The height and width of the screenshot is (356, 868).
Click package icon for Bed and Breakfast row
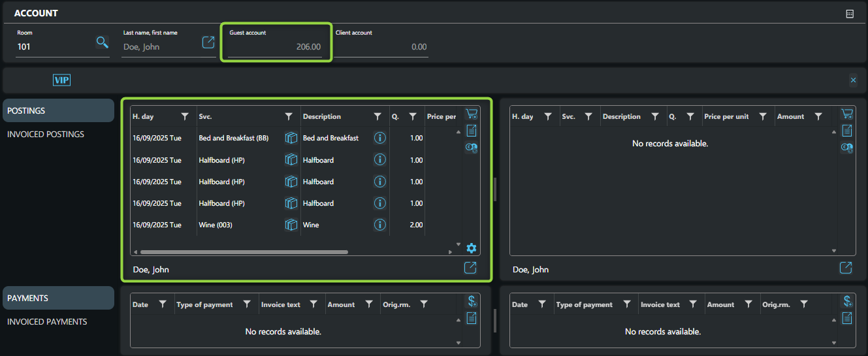coord(291,138)
